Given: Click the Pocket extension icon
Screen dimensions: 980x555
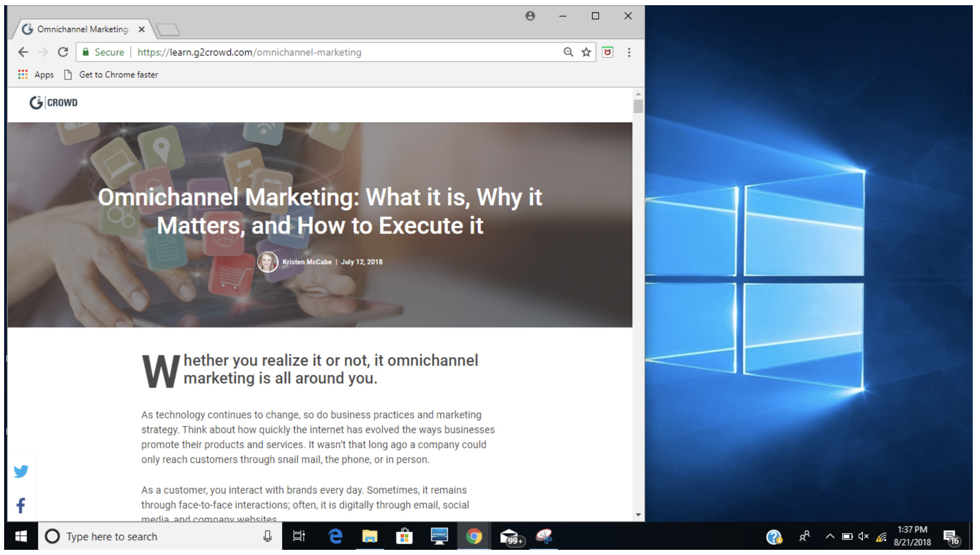Looking at the screenshot, I should click(608, 52).
